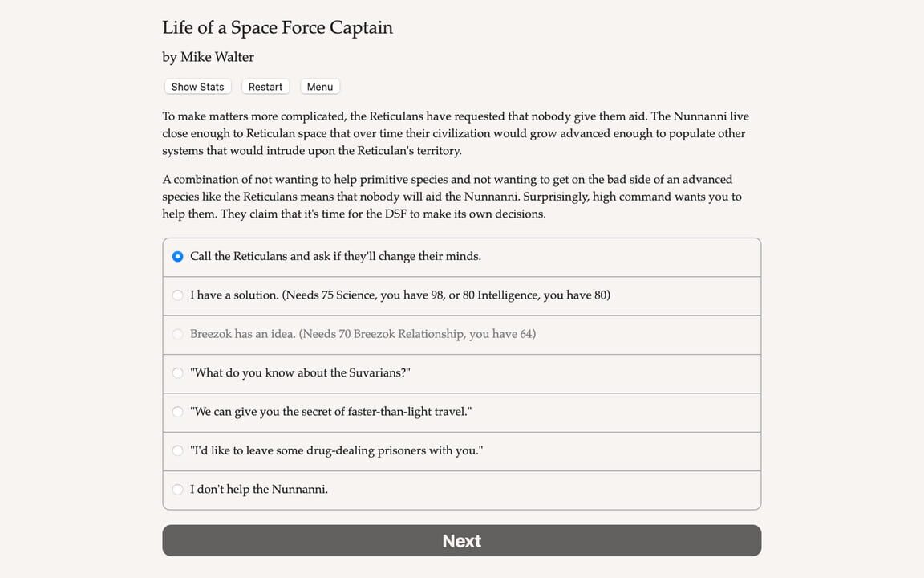Click the author credit "by Mike Walter"

pos(208,56)
